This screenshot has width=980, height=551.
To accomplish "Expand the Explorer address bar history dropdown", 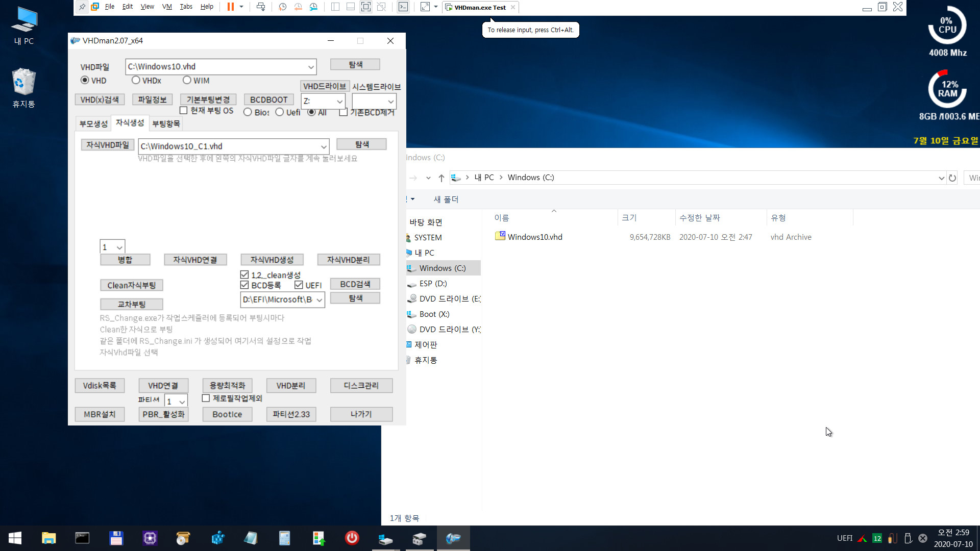I will [x=941, y=178].
